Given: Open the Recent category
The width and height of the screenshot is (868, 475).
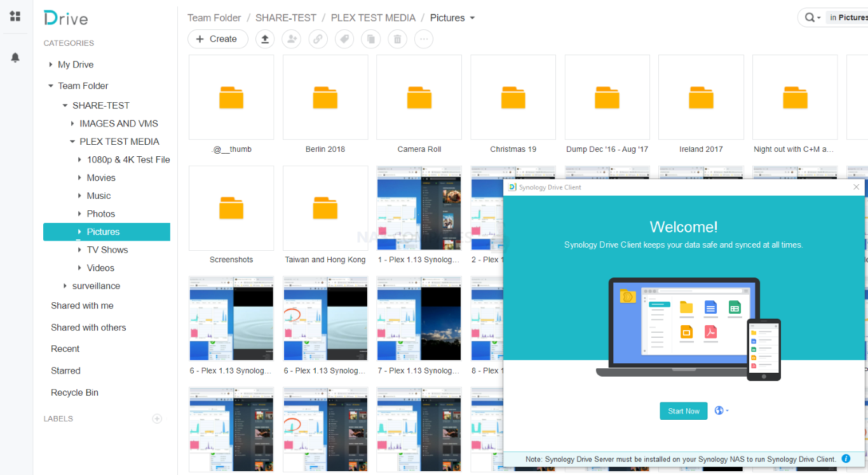Looking at the screenshot, I should pos(65,349).
